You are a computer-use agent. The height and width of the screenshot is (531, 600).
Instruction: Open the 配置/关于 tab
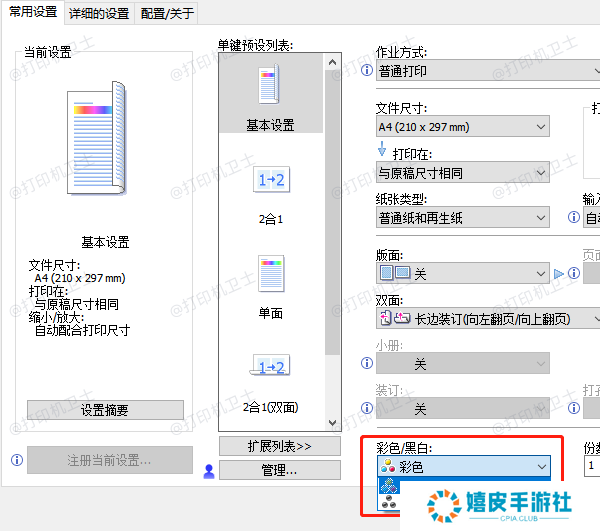coord(167,14)
